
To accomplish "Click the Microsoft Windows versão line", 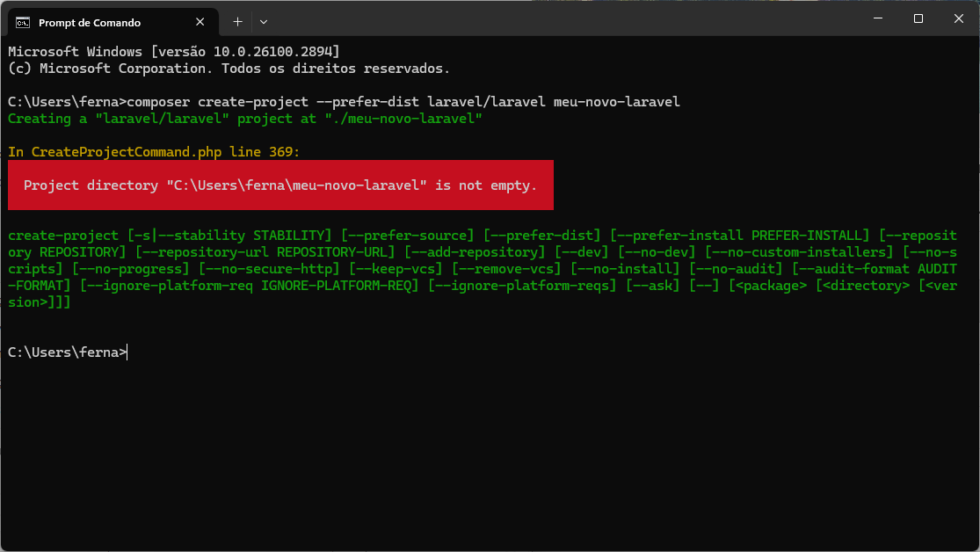I will click(x=174, y=52).
